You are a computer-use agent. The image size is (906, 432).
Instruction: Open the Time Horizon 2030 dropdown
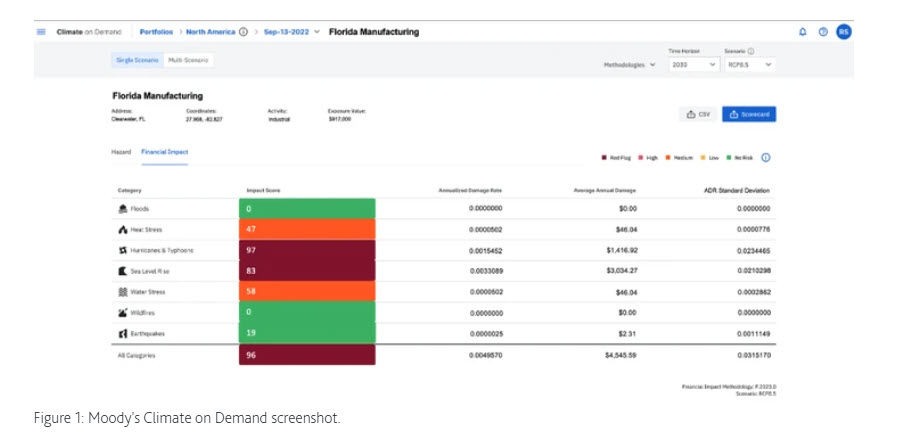[694, 65]
